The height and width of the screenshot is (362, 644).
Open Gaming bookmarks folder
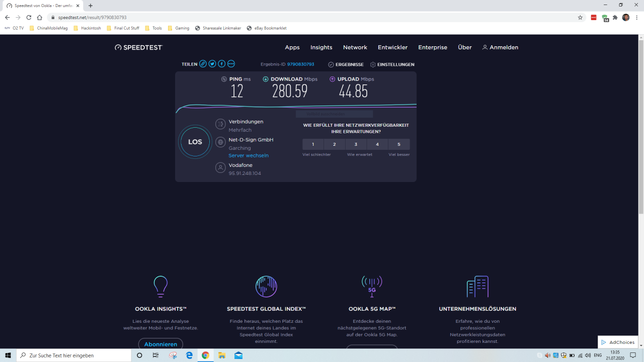[179, 28]
